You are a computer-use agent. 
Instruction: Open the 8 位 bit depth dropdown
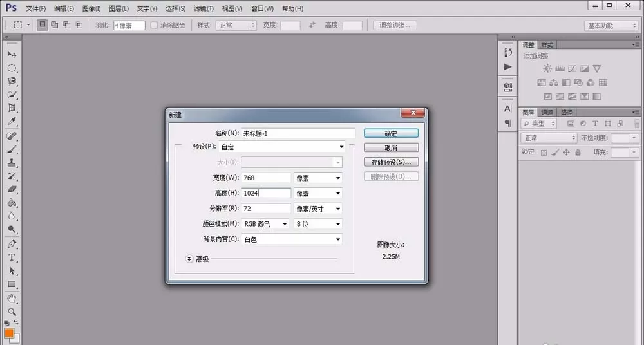[x=318, y=224]
